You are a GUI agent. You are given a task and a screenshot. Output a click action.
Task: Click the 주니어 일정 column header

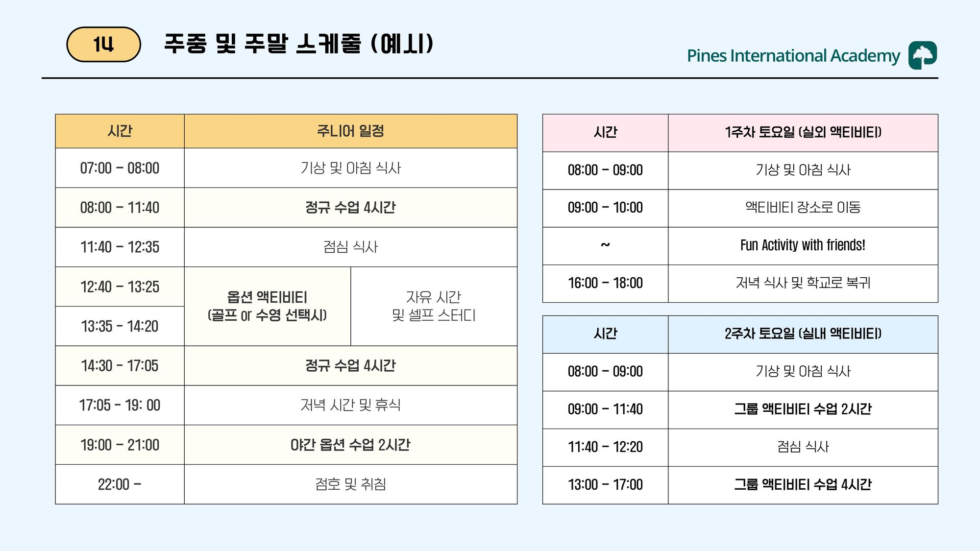click(x=350, y=131)
